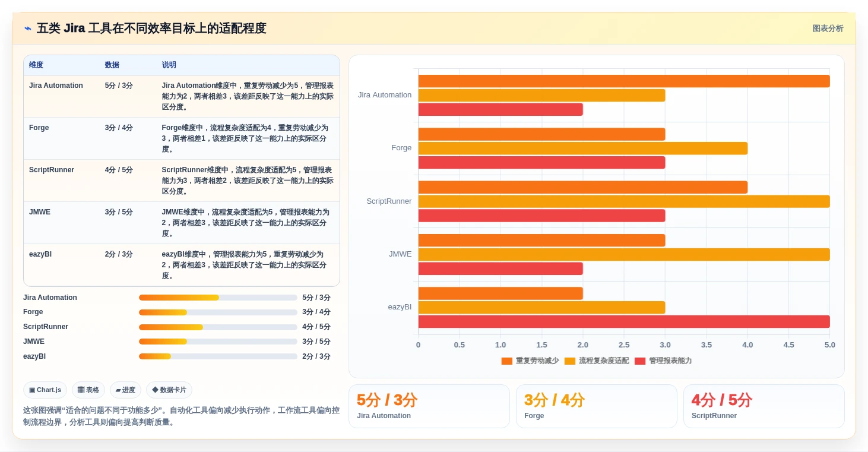The image size is (868, 452).
Task: Click the eazyBI progress bar
Action: point(218,356)
